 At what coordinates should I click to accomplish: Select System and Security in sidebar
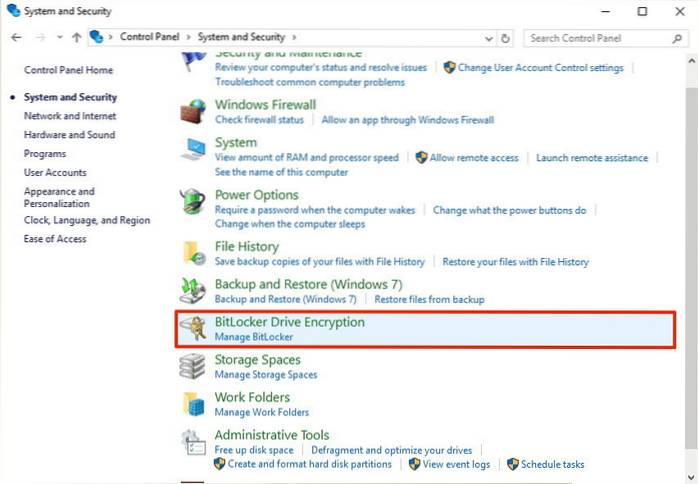click(70, 97)
